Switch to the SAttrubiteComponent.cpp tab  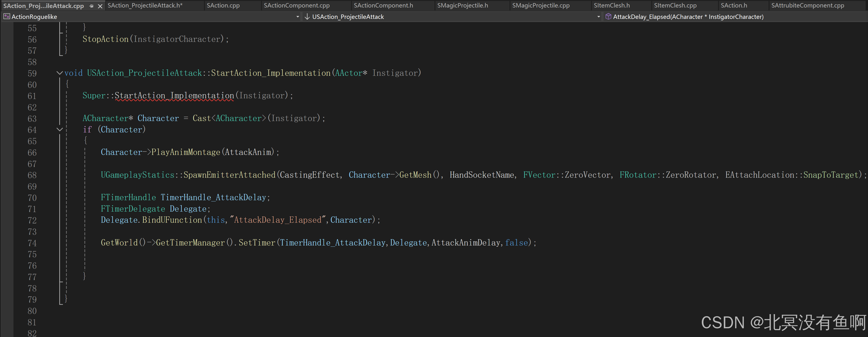(x=807, y=5)
